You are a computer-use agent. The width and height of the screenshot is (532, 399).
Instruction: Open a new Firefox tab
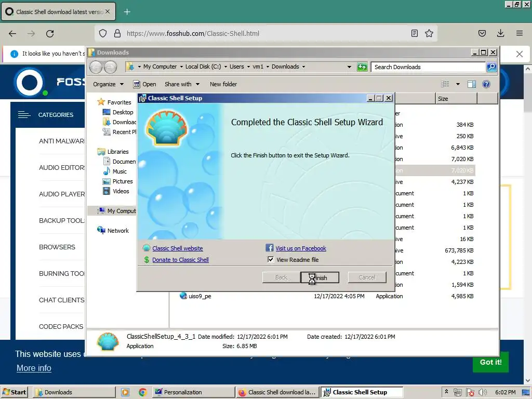pyautogui.click(x=127, y=12)
